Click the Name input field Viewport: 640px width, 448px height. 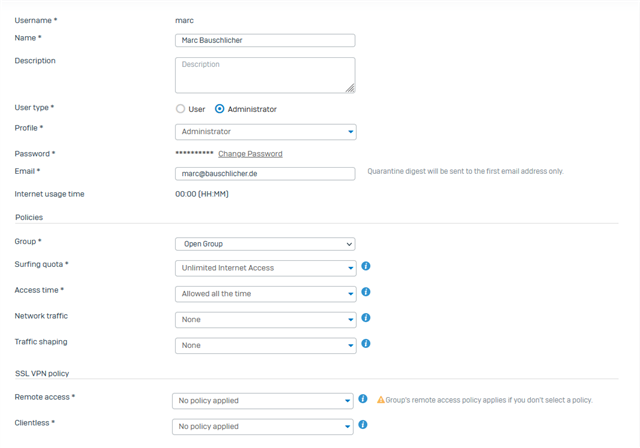pyautogui.click(x=265, y=41)
